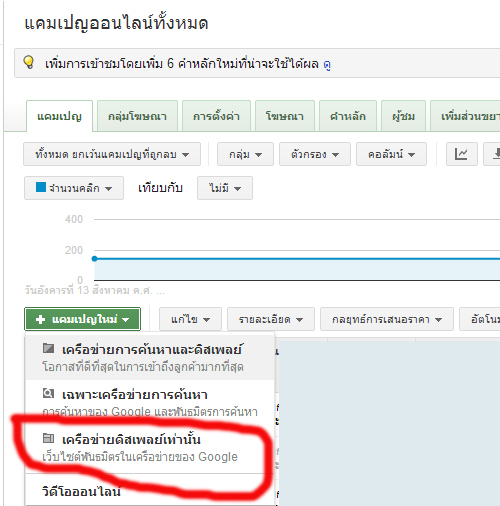Switch to the กลุ่มโฆษณา tab
Viewport: 500px width, 506px height.
(137, 116)
